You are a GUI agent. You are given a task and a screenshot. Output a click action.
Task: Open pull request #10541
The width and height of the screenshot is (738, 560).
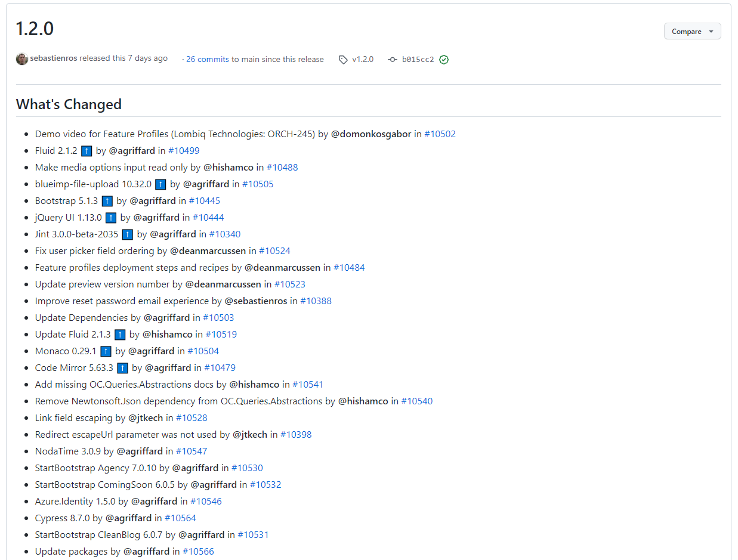pos(308,385)
